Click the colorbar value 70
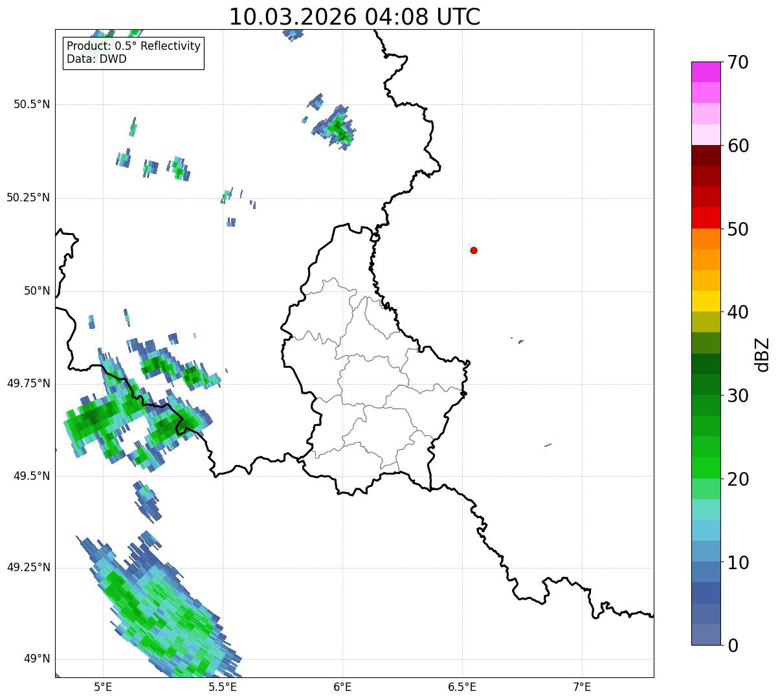 738,62
